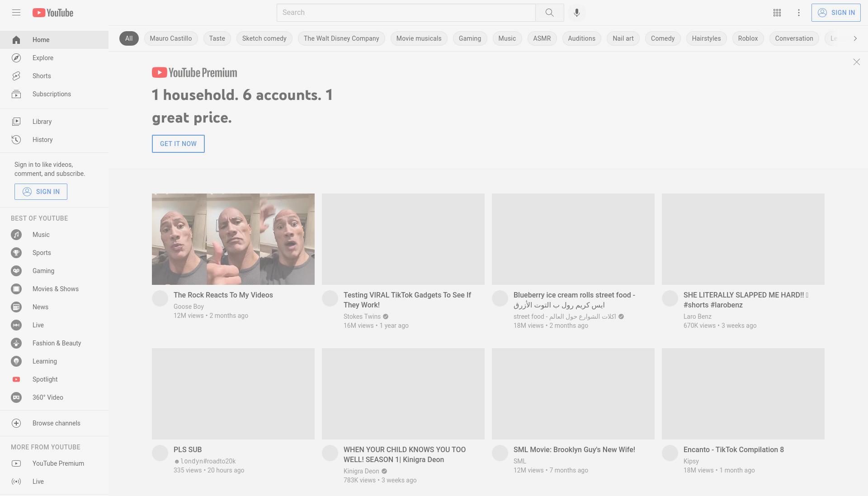Image resolution: width=868 pixels, height=496 pixels.
Task: Open the hamburger guide menu
Action: pyautogui.click(x=16, y=13)
